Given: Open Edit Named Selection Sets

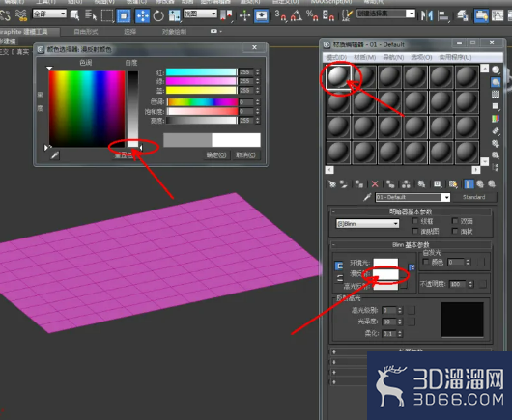Looking at the screenshot, I should pos(347,15).
